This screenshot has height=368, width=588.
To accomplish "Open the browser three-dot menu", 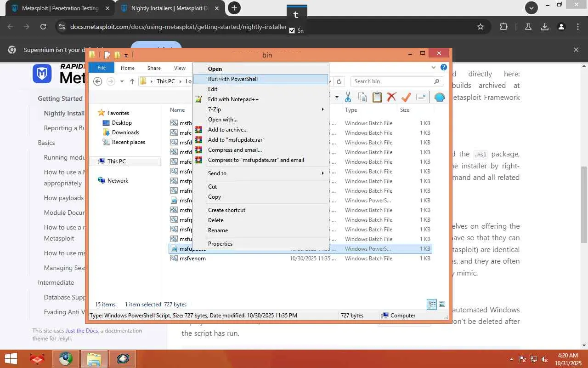I will [578, 27].
